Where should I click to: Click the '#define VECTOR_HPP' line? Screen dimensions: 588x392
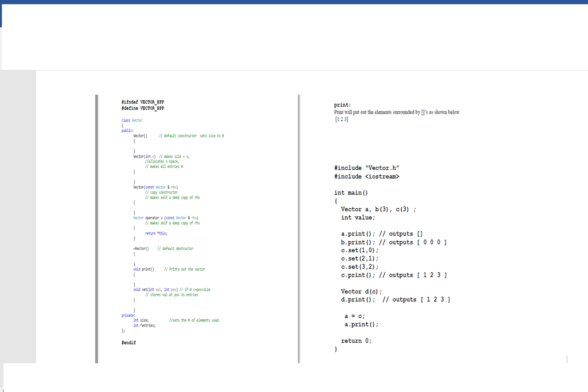click(143, 108)
